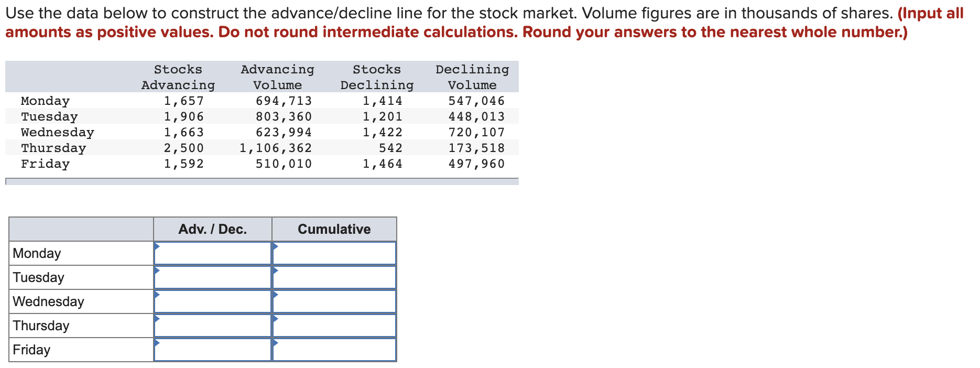This screenshot has width=980, height=368.
Task: Select Friday's Adv./Dec. input field
Action: click(x=212, y=349)
